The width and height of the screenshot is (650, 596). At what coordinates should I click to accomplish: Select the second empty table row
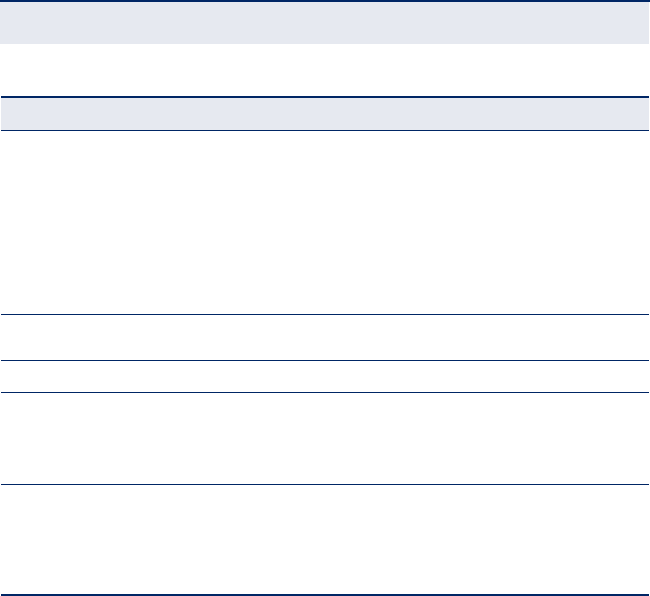(324, 338)
